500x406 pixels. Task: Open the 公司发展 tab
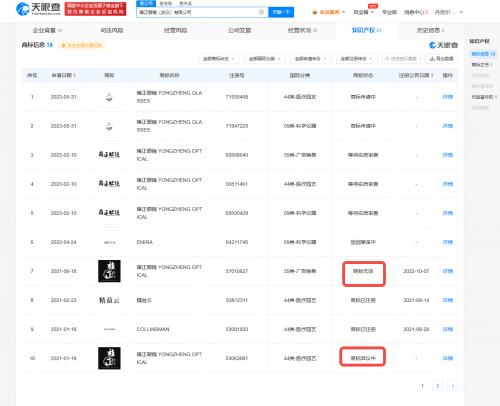pyautogui.click(x=239, y=30)
